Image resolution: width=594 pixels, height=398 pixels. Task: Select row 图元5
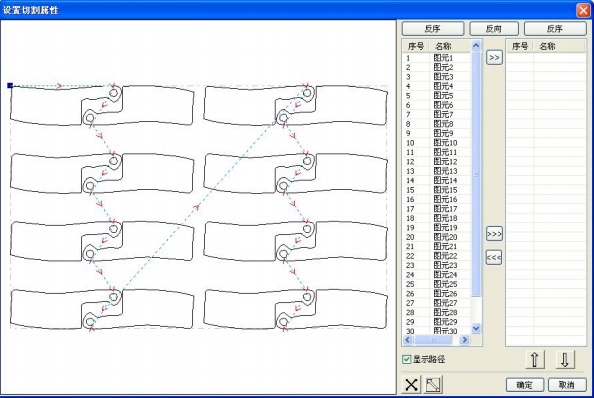pyautogui.click(x=437, y=96)
